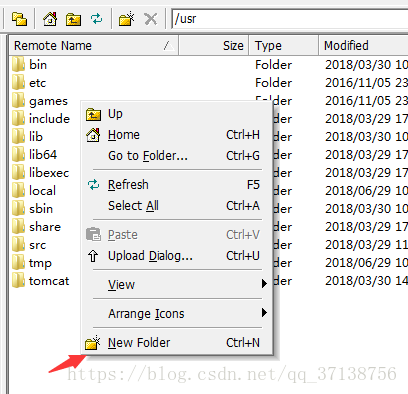Click the 'bin' folder name
The height and width of the screenshot is (394, 408).
(38, 65)
